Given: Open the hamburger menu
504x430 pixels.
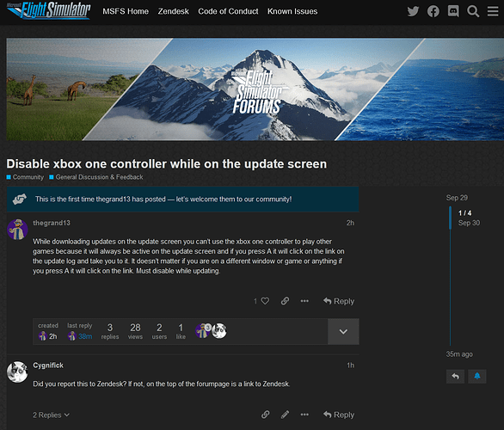Looking at the screenshot, I should (x=493, y=11).
